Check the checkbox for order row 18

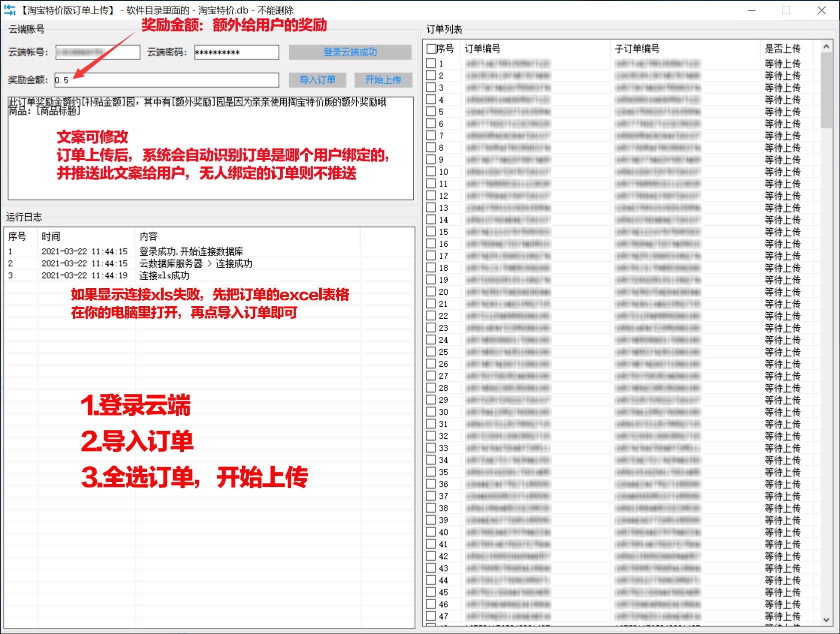pos(431,268)
